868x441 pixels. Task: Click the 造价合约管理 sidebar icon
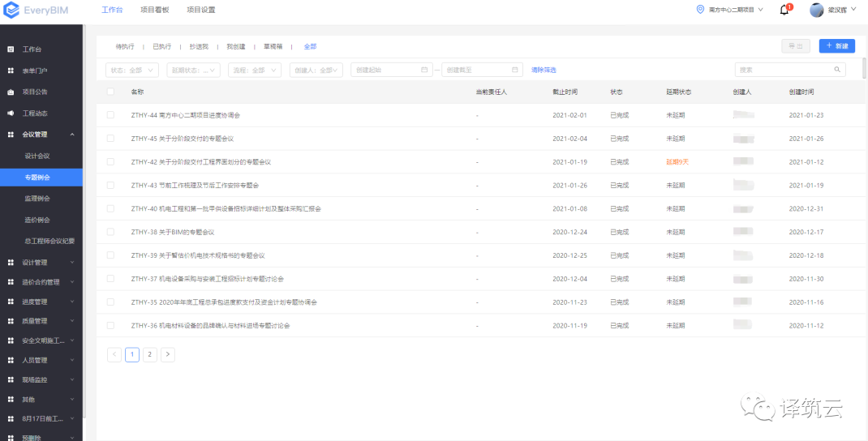click(11, 282)
